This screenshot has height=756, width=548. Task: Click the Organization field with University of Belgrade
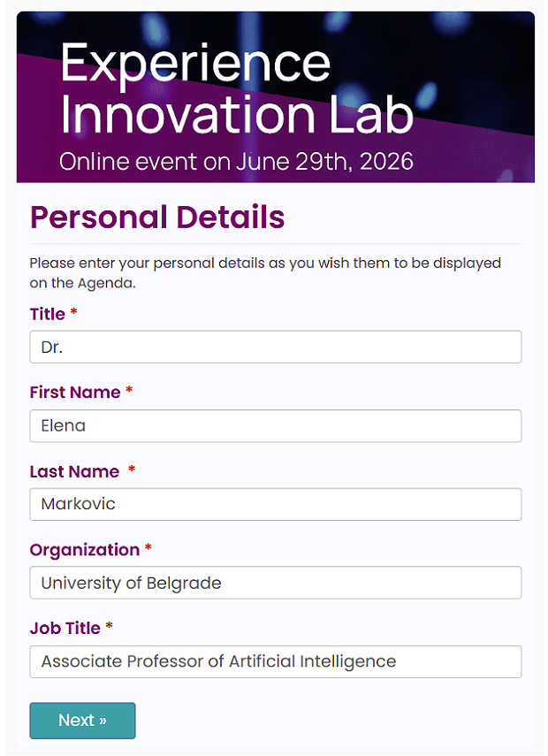[x=275, y=584]
